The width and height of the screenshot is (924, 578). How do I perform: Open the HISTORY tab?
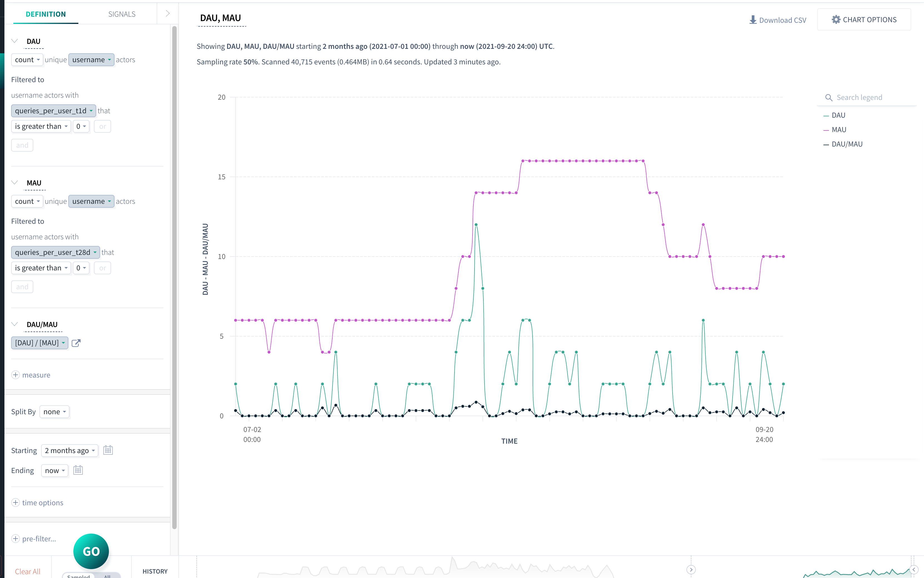click(x=155, y=571)
